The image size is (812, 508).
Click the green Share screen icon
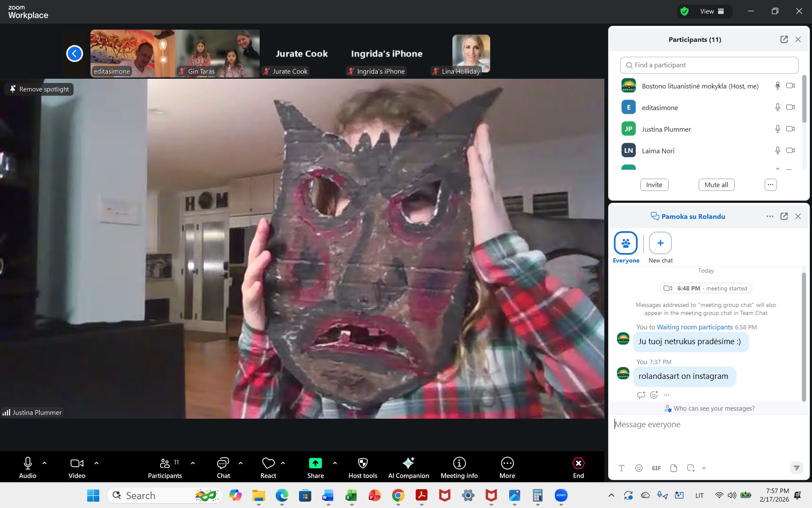315,464
